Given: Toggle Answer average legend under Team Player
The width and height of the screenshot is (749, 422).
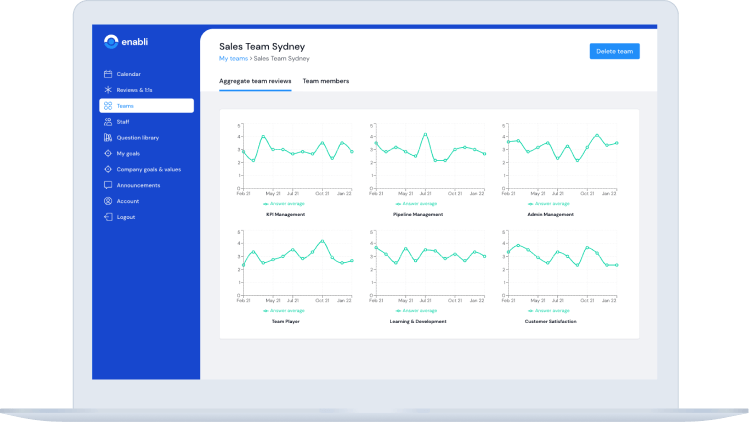Looking at the screenshot, I should [x=285, y=311].
